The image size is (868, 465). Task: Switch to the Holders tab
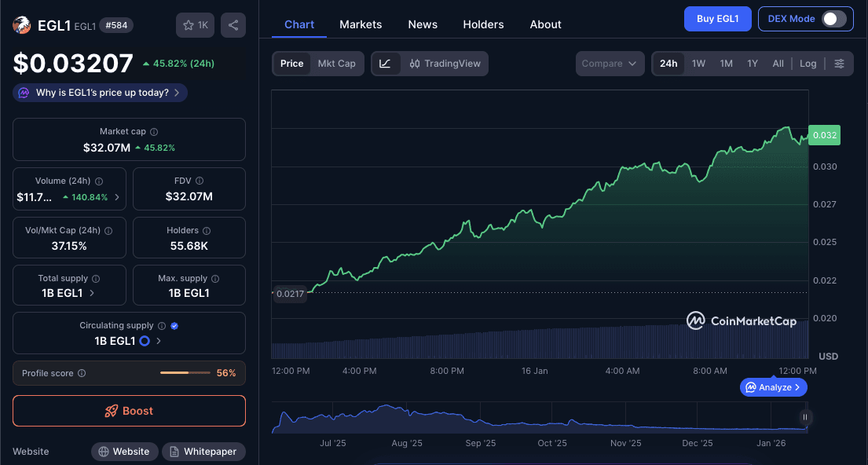(483, 24)
